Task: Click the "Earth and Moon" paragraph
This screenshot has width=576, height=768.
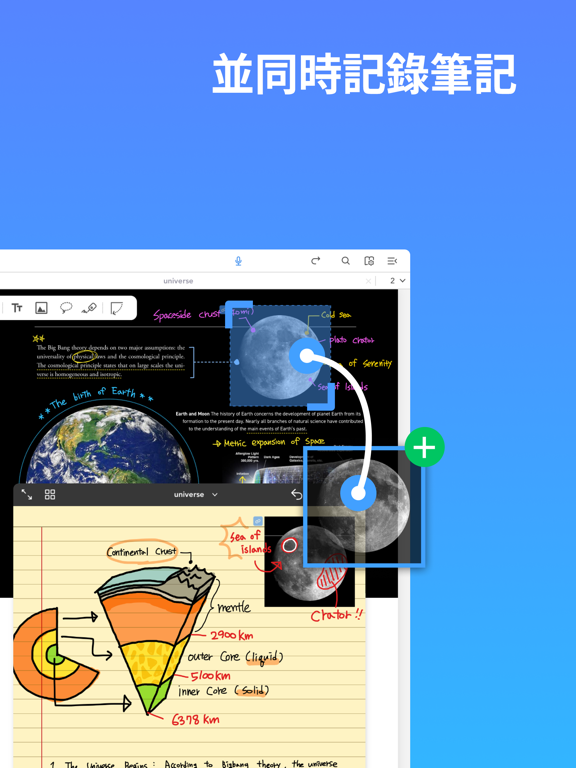Action: point(269,421)
